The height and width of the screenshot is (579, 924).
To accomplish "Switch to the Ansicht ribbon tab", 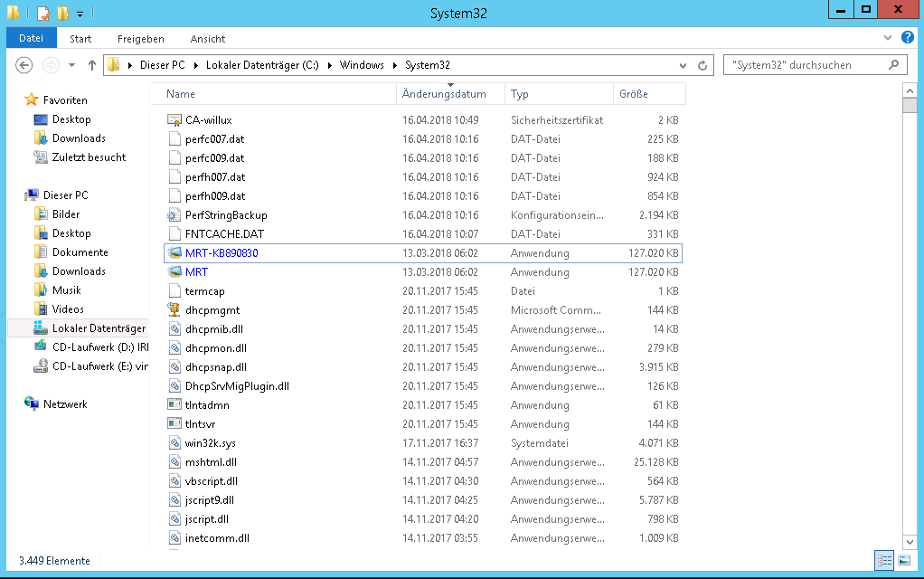I will [207, 39].
